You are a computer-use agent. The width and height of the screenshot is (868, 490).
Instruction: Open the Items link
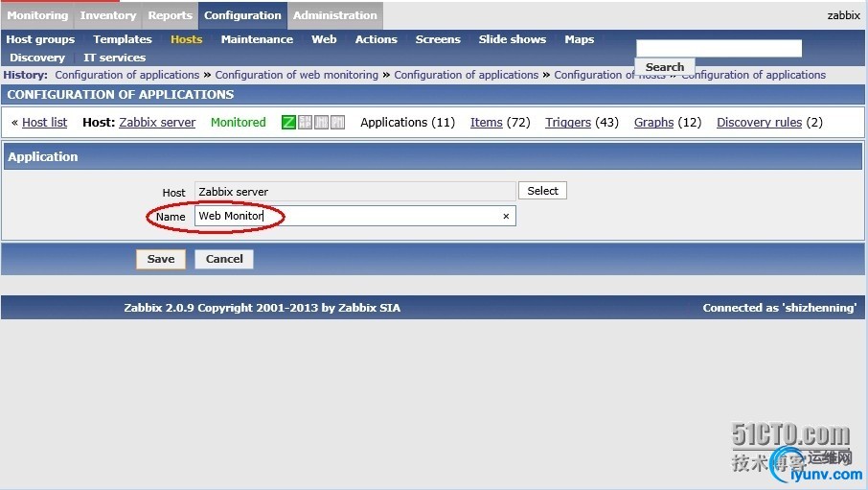(486, 123)
